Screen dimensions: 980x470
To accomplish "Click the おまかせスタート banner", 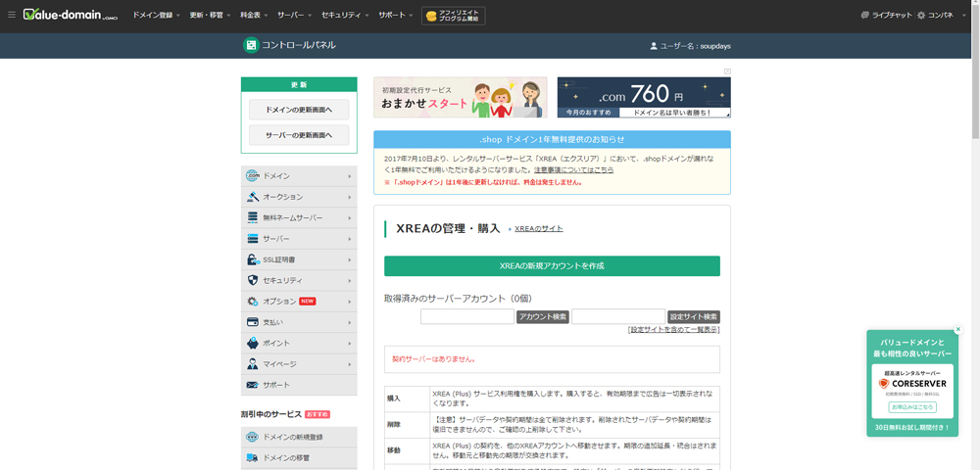I will 460,97.
